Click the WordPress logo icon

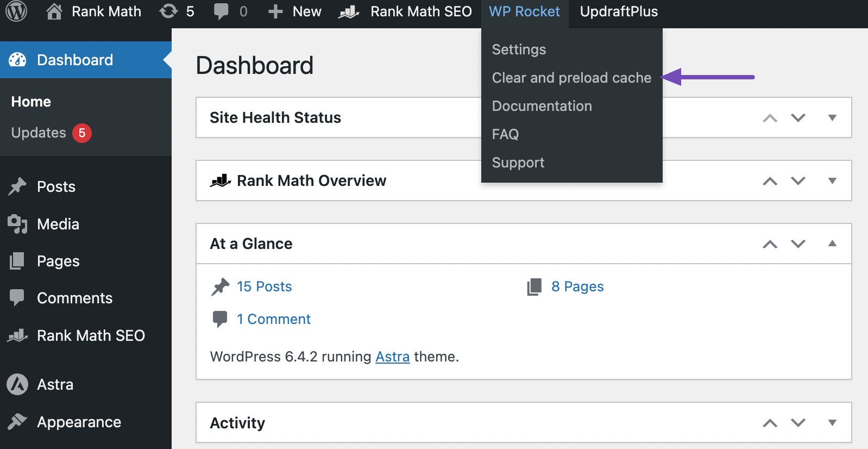tap(16, 11)
